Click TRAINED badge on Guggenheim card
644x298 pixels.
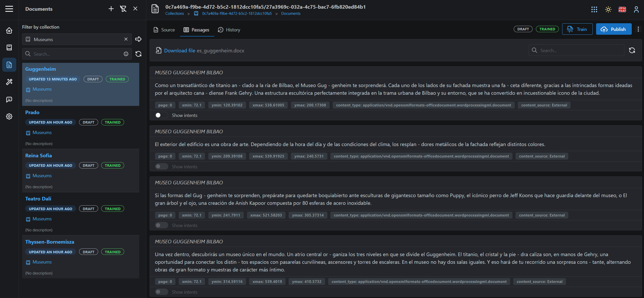click(x=117, y=79)
